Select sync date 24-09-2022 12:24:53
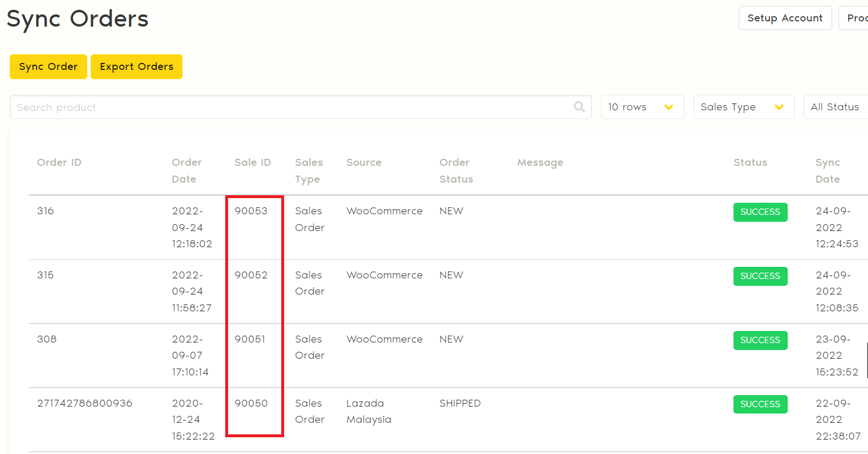868x454 pixels. click(x=837, y=228)
